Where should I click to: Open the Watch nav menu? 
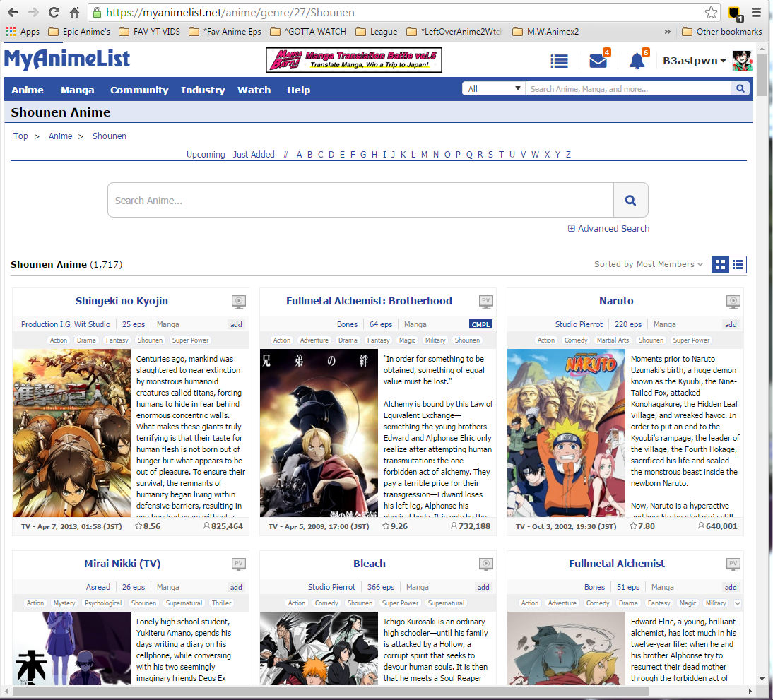pos(254,90)
